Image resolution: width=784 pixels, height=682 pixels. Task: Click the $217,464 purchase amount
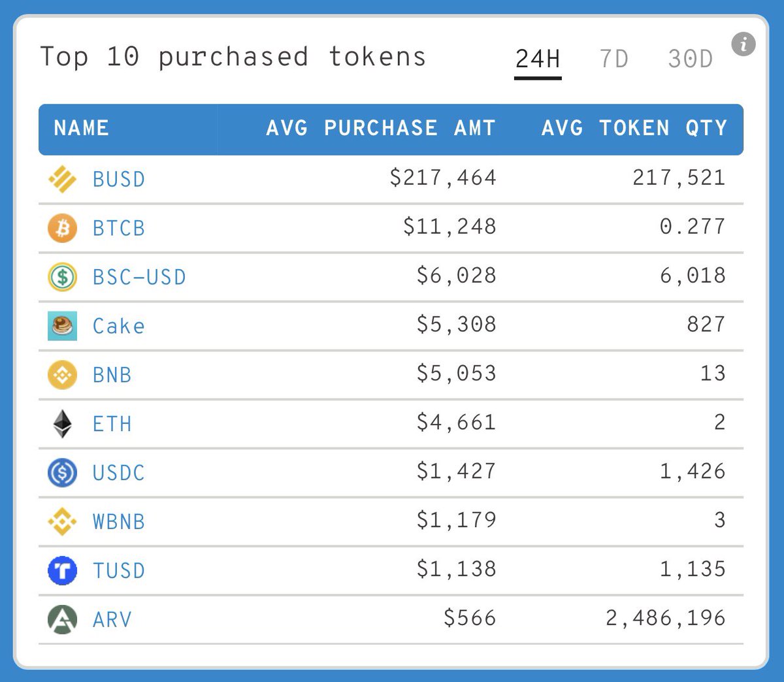[x=443, y=178]
